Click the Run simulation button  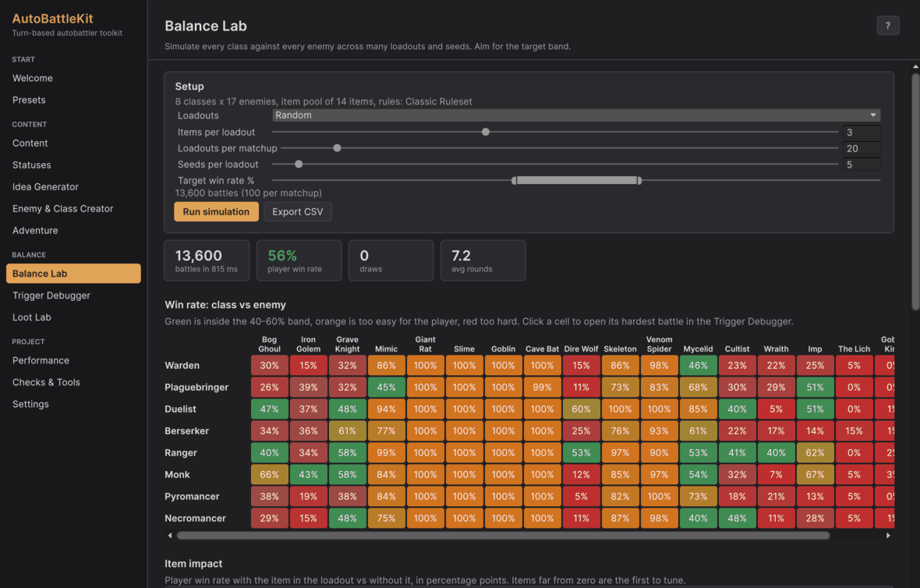(x=216, y=212)
